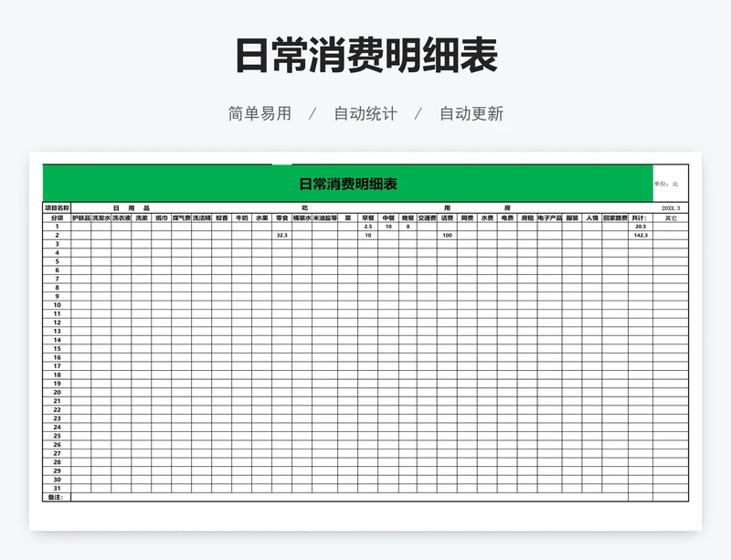Click the 纸巾 column header
The width and height of the screenshot is (731, 560).
162,217
